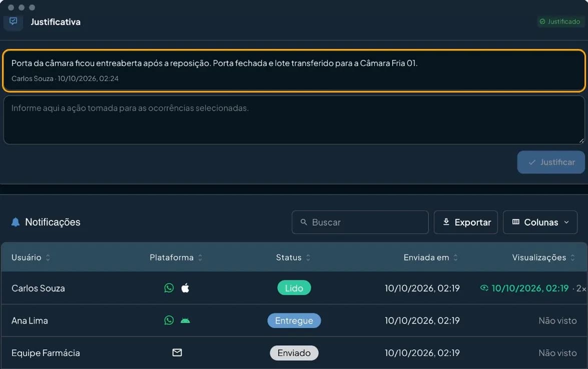Select the highlighted justification note by Carlos Souza

tap(294, 70)
